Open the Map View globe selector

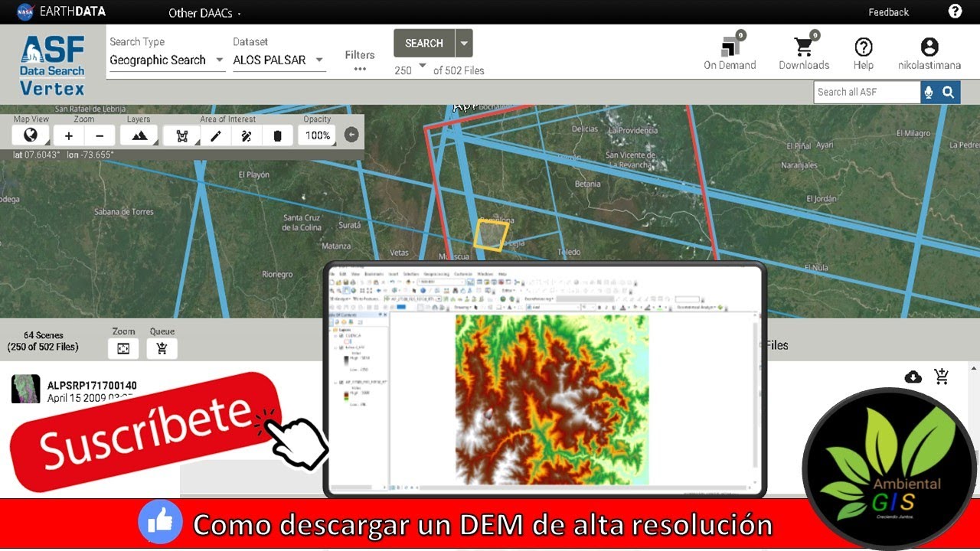pyautogui.click(x=31, y=135)
